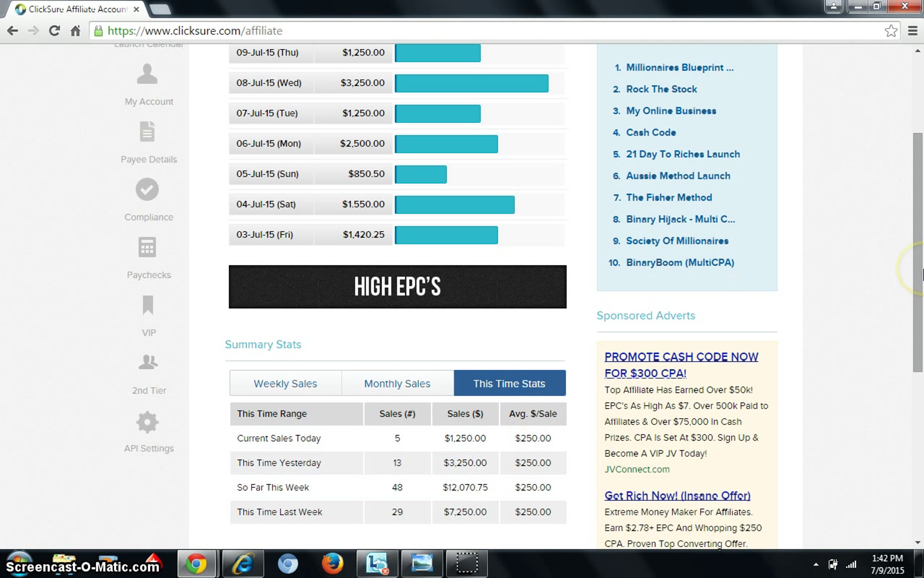The image size is (924, 578).
Task: Switch to the Monthly Sales tab
Action: [x=397, y=383]
